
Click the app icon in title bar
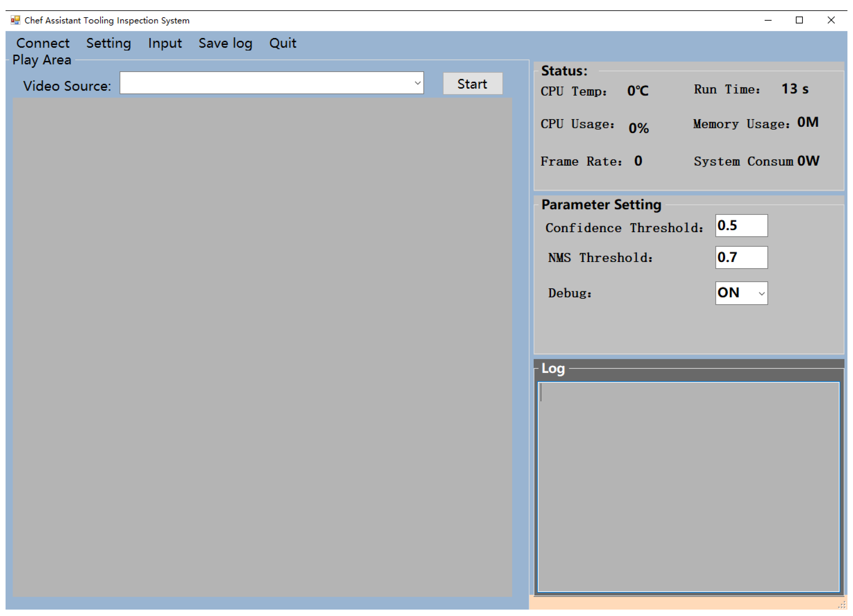point(15,20)
